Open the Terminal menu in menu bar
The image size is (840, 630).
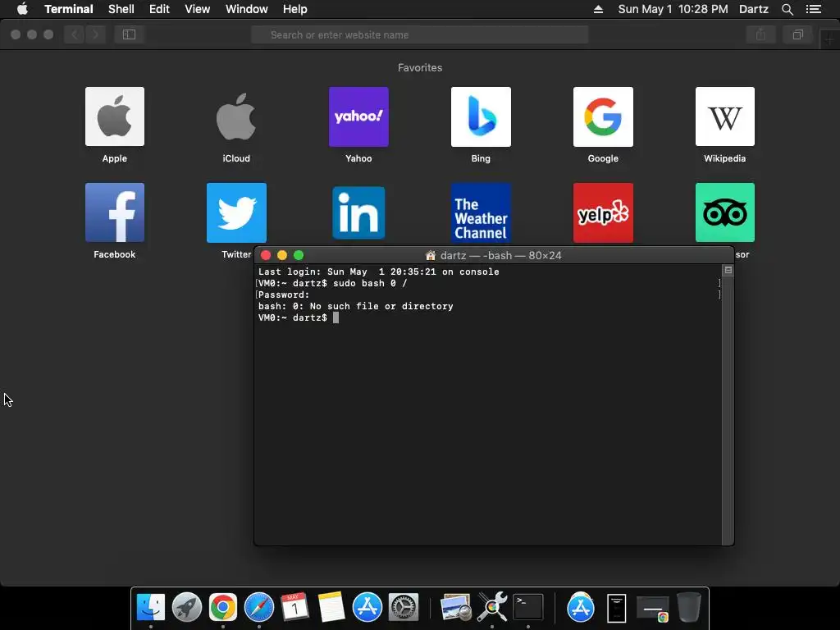point(69,9)
